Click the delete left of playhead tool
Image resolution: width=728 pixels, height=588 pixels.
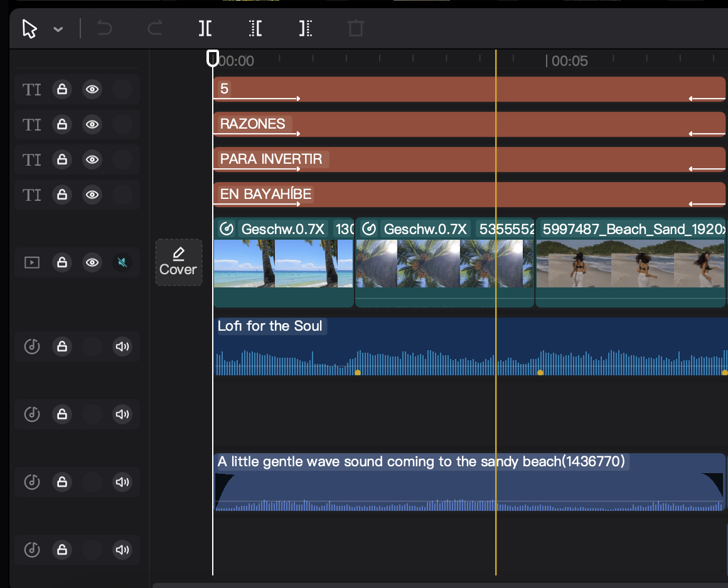pyautogui.click(x=255, y=28)
